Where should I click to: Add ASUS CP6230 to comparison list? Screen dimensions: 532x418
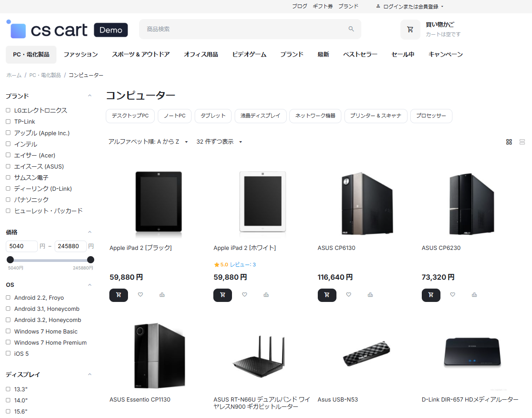coord(474,294)
